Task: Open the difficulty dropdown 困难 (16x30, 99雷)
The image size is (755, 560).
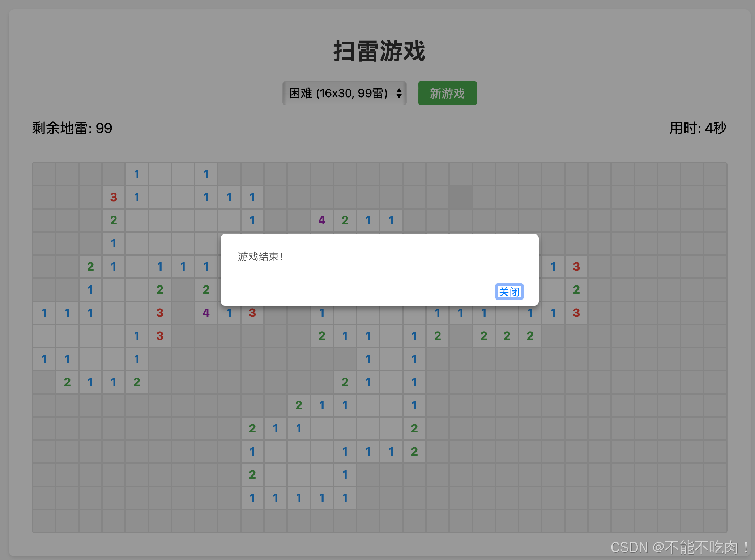Action: click(x=340, y=93)
